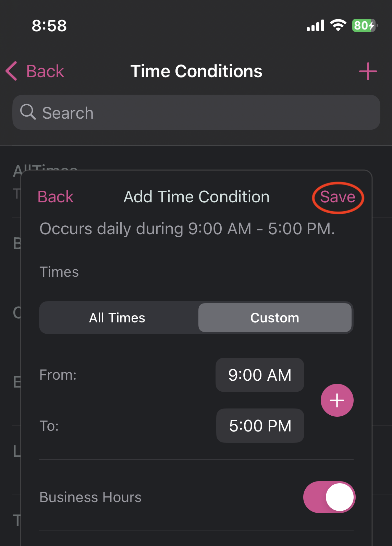This screenshot has width=392, height=546.
Task: Tap the clock showing 8:58
Action: (49, 26)
